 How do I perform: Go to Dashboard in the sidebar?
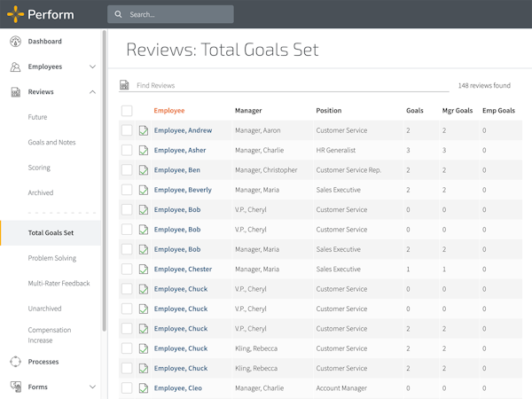(x=45, y=42)
